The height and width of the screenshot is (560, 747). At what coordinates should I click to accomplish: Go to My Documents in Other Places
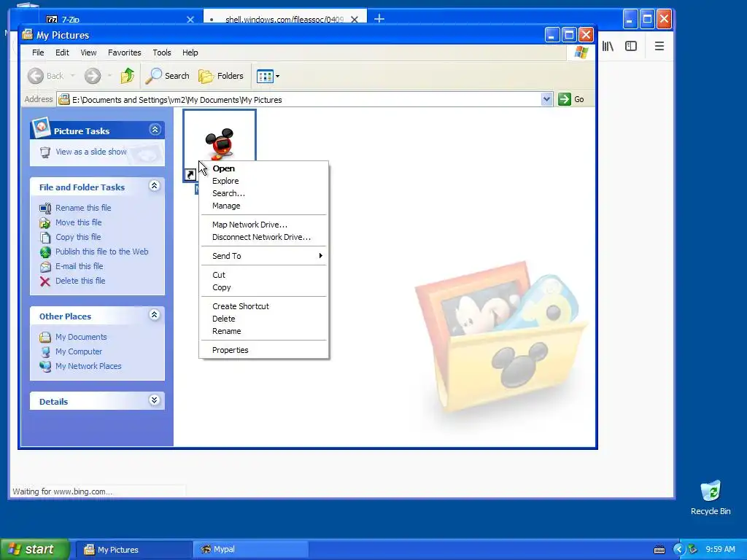click(81, 337)
